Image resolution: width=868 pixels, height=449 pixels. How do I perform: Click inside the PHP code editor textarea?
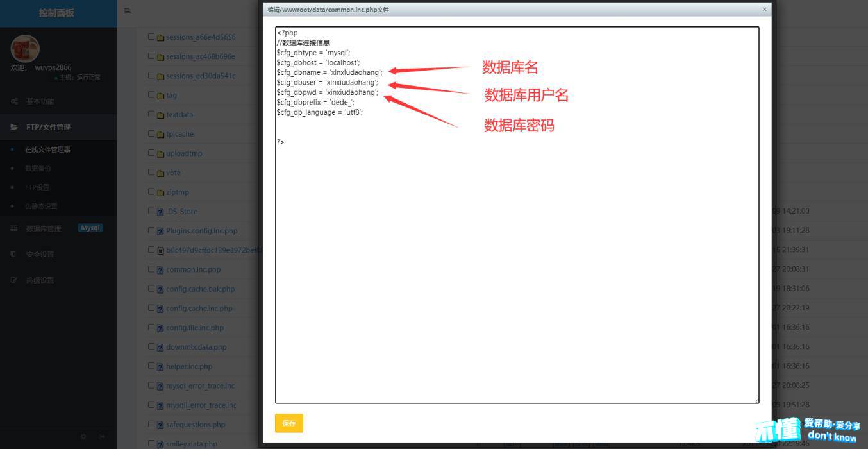point(517,257)
